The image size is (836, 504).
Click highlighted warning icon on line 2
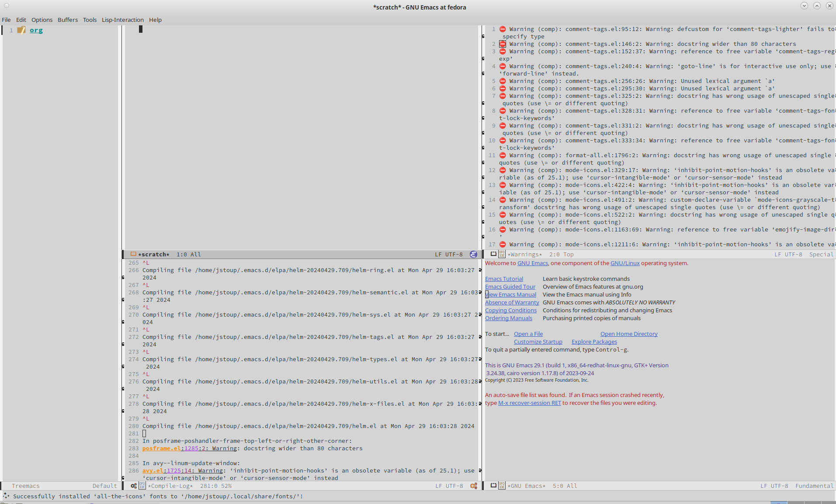503,44
